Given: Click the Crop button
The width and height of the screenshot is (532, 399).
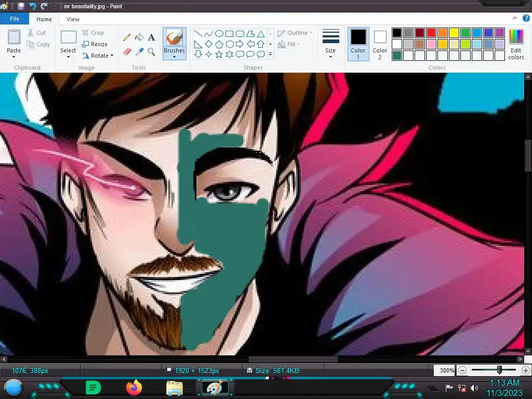Looking at the screenshot, I should pyautogui.click(x=93, y=33).
